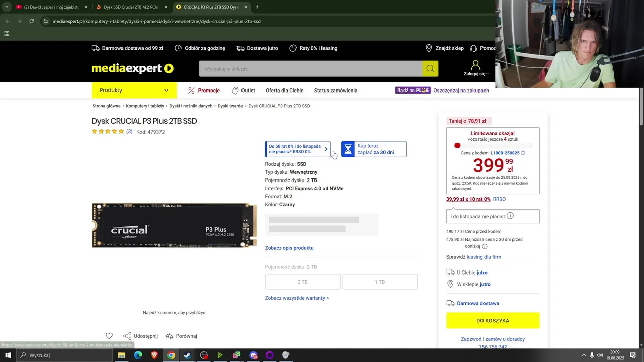Open the Windows Start menu
This screenshot has width=644, height=362.
[8, 355]
